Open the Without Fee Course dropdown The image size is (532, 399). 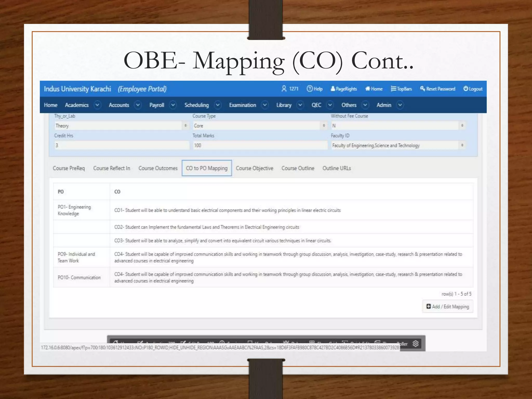(x=398, y=126)
